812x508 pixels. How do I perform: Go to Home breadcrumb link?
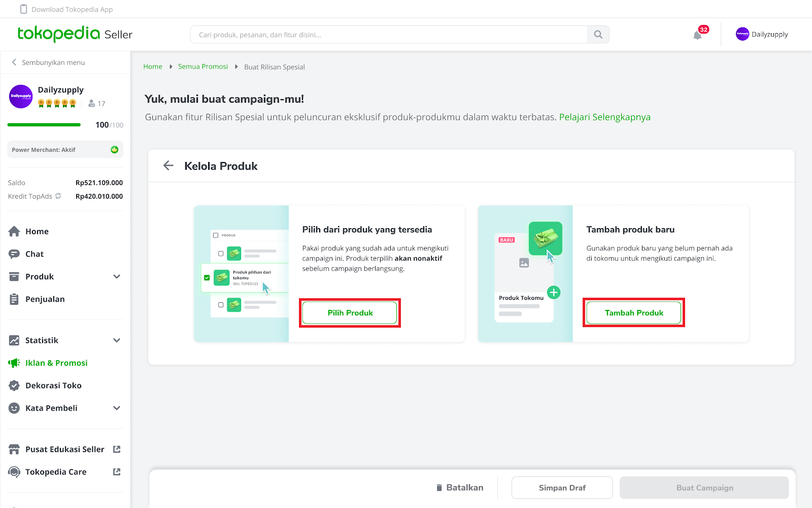153,67
